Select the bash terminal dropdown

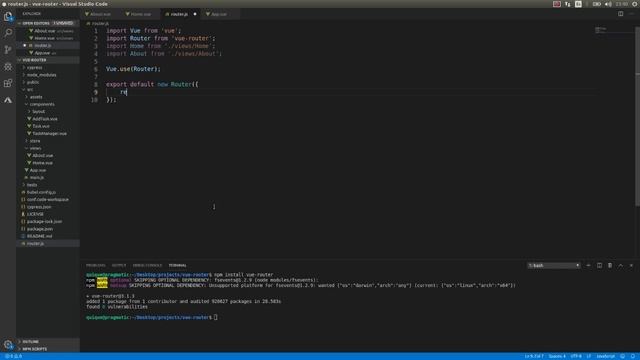553,266
